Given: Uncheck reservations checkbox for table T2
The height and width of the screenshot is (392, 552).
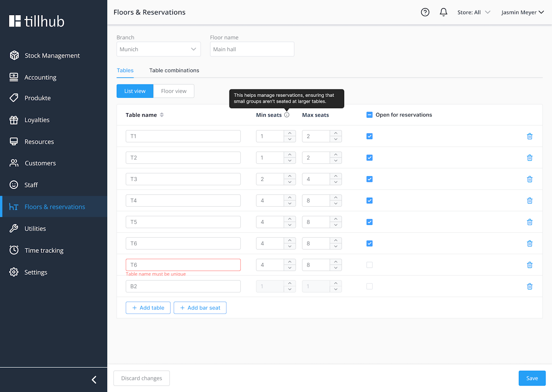Looking at the screenshot, I should pos(370,158).
